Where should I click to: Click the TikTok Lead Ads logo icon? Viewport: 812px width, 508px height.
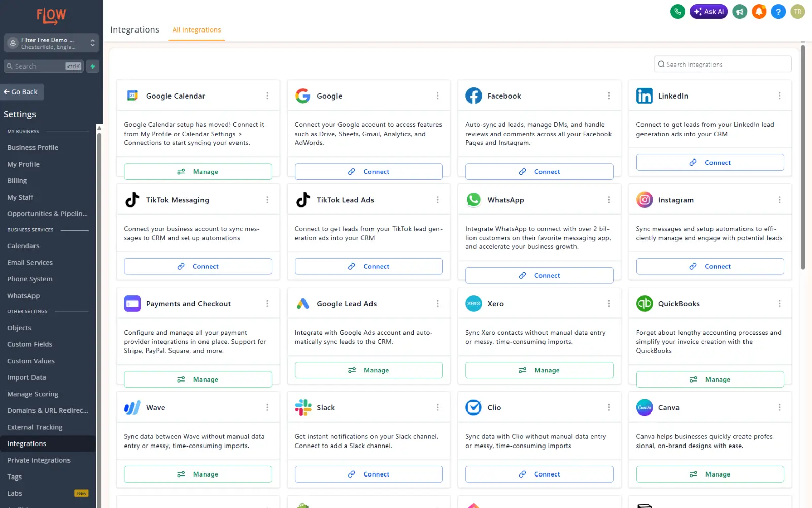[x=303, y=200]
